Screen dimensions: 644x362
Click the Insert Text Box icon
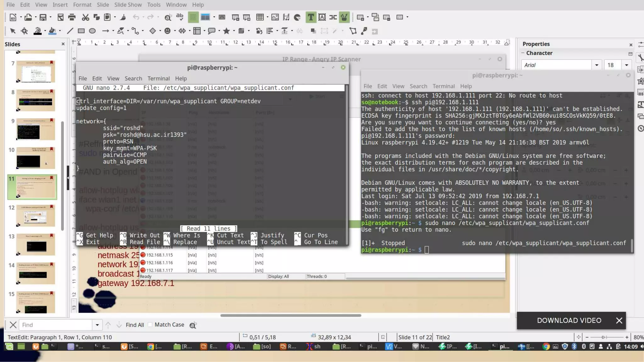[311, 17]
